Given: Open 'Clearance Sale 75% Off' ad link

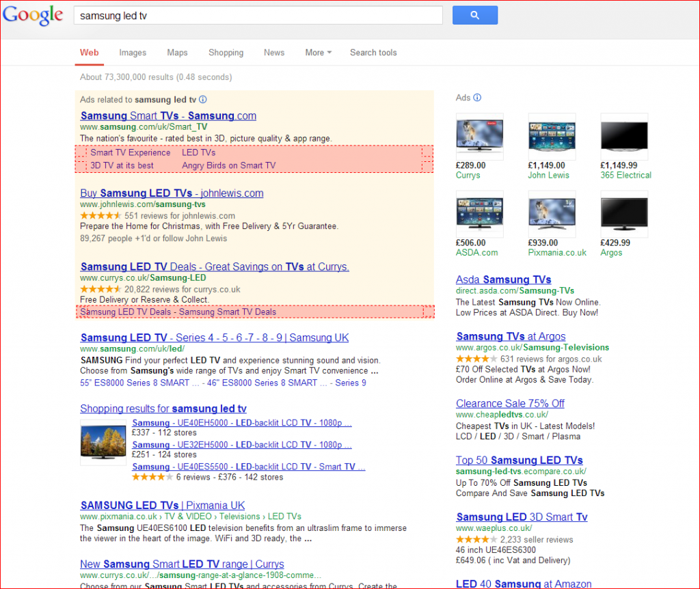Looking at the screenshot, I should (510, 403).
